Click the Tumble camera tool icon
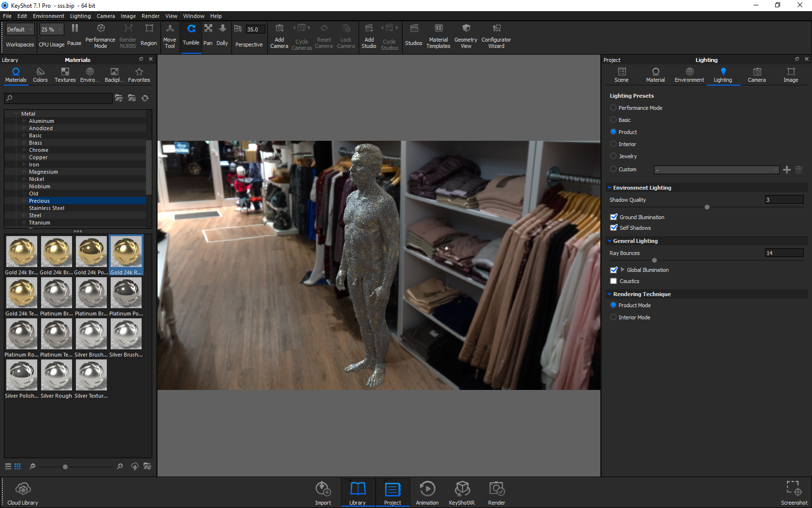The width and height of the screenshot is (812, 508). click(x=191, y=29)
